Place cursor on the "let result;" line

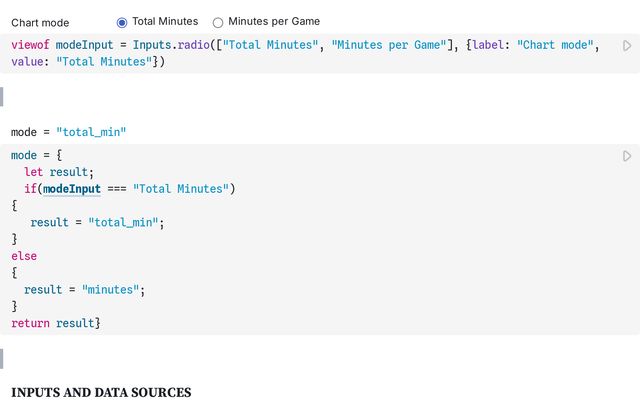click(x=59, y=172)
